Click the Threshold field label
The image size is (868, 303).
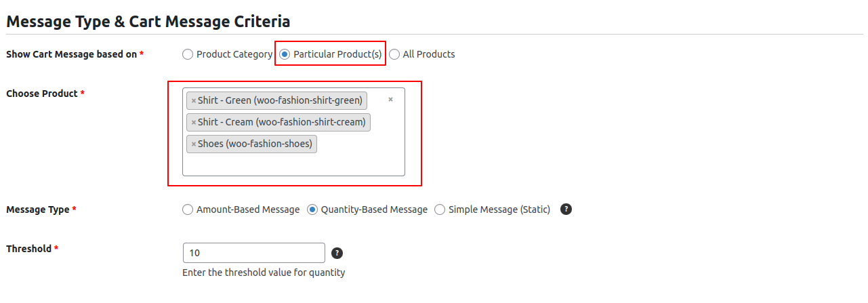[x=28, y=249]
